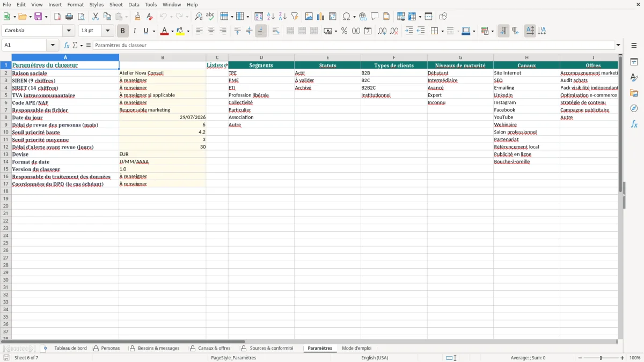The height and width of the screenshot is (362, 644).
Task: Click the Spelling check icon
Action: 210,17
